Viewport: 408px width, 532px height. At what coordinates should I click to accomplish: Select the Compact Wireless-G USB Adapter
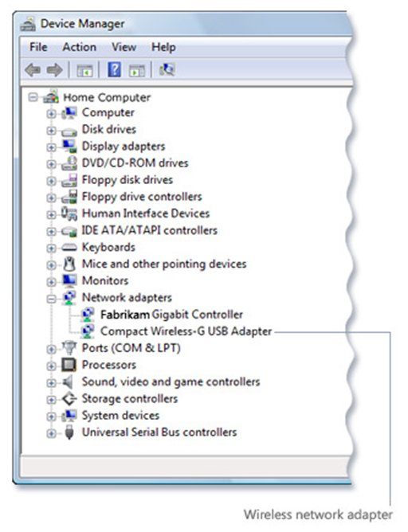coord(186,331)
